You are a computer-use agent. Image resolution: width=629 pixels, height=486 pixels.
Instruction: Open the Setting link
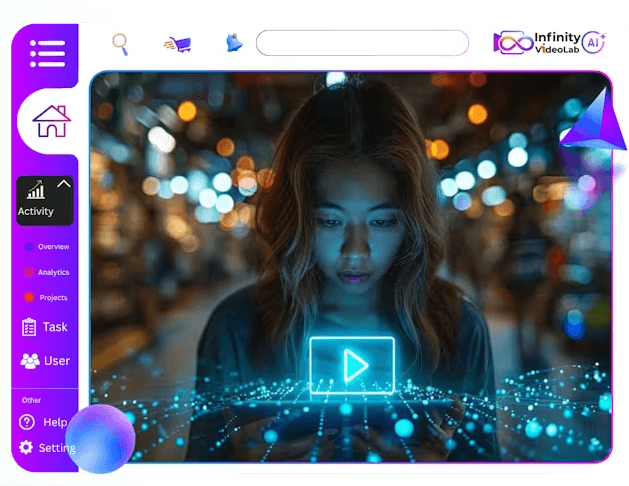[57, 448]
